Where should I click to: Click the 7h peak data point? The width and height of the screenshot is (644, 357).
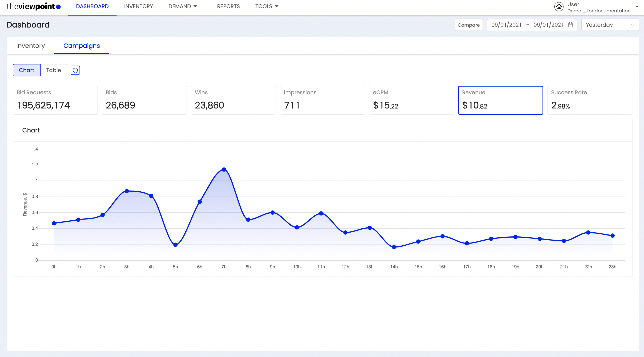click(x=224, y=169)
